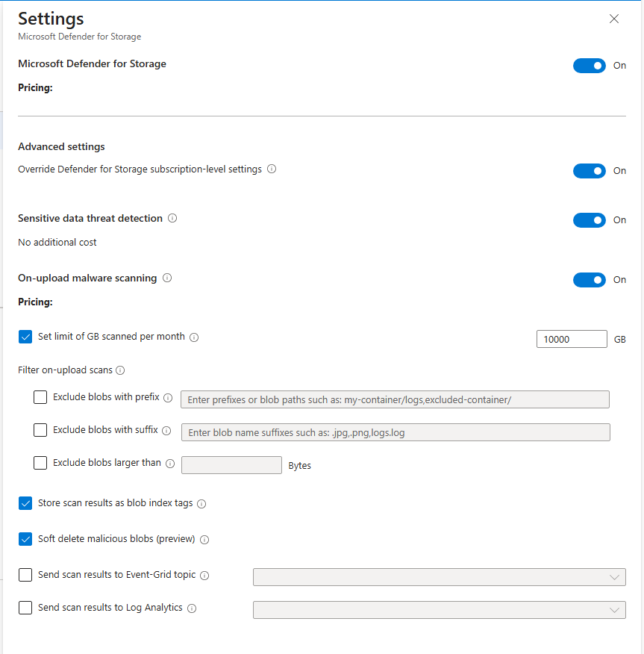Click info icon next to Sensitive data threat detection

[172, 219]
